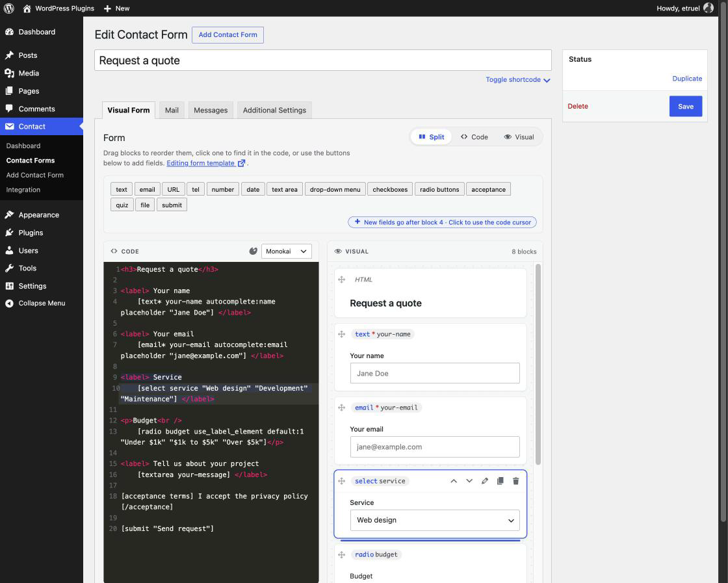
Task: Open the Mail tab
Action: 172,110
